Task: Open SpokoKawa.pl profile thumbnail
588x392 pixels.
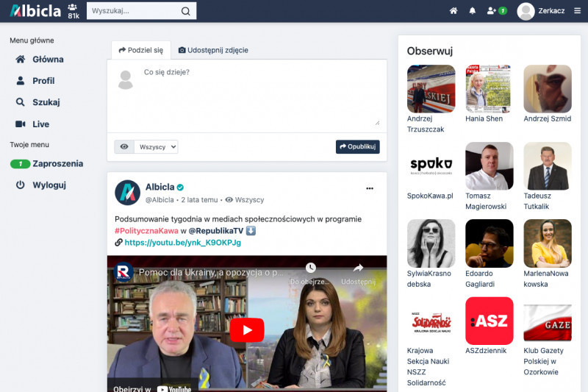Action: 431,165
